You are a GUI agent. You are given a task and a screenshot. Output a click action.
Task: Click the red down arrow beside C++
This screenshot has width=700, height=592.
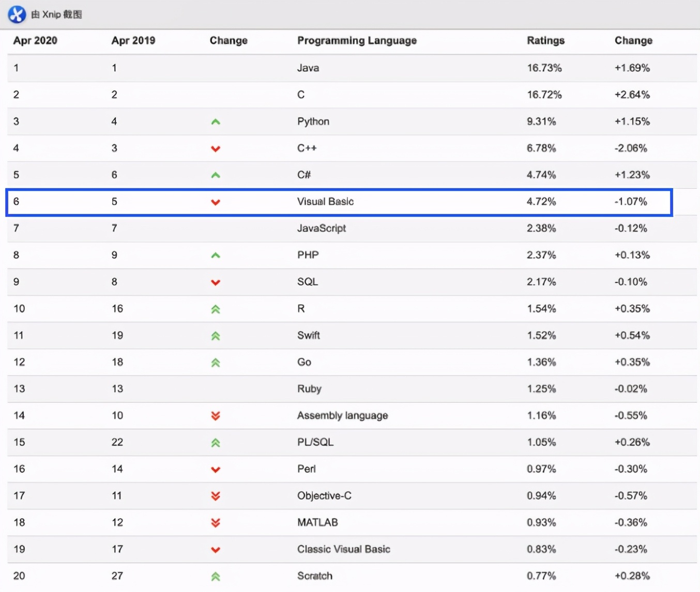point(216,149)
